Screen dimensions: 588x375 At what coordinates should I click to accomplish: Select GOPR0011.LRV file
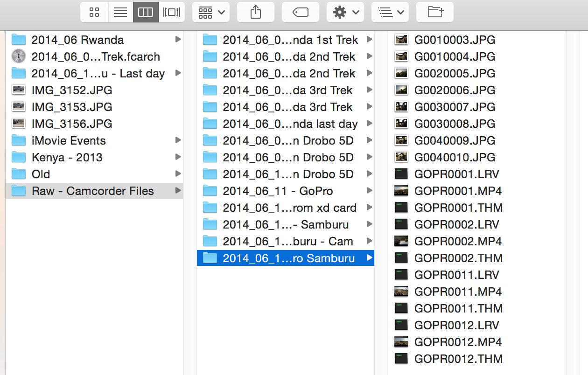477,275
